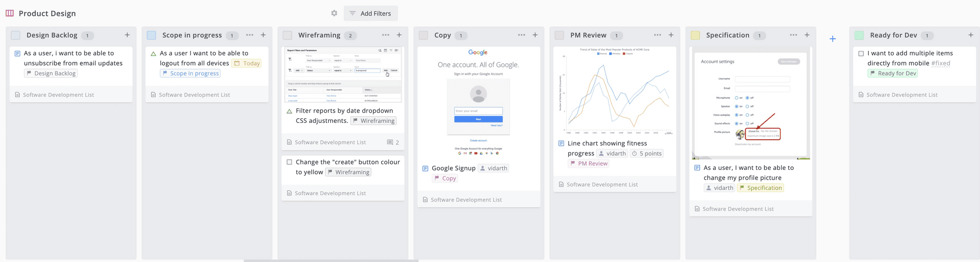The image size is (980, 262).
Task: Click the vidarth assignee on Google Signup
Action: point(493,168)
